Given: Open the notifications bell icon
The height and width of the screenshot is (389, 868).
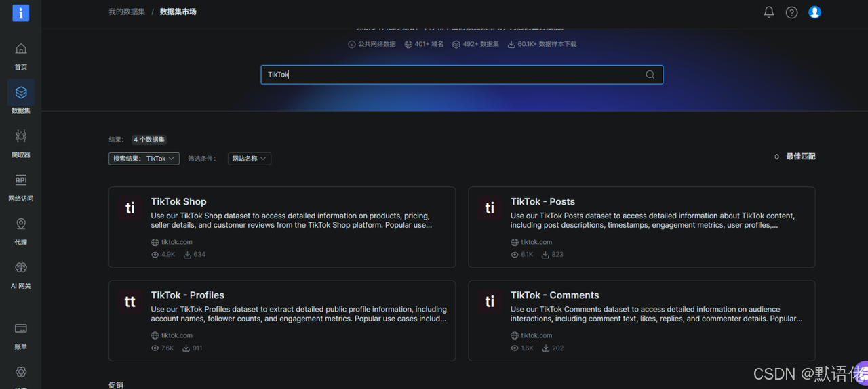Looking at the screenshot, I should 769,12.
